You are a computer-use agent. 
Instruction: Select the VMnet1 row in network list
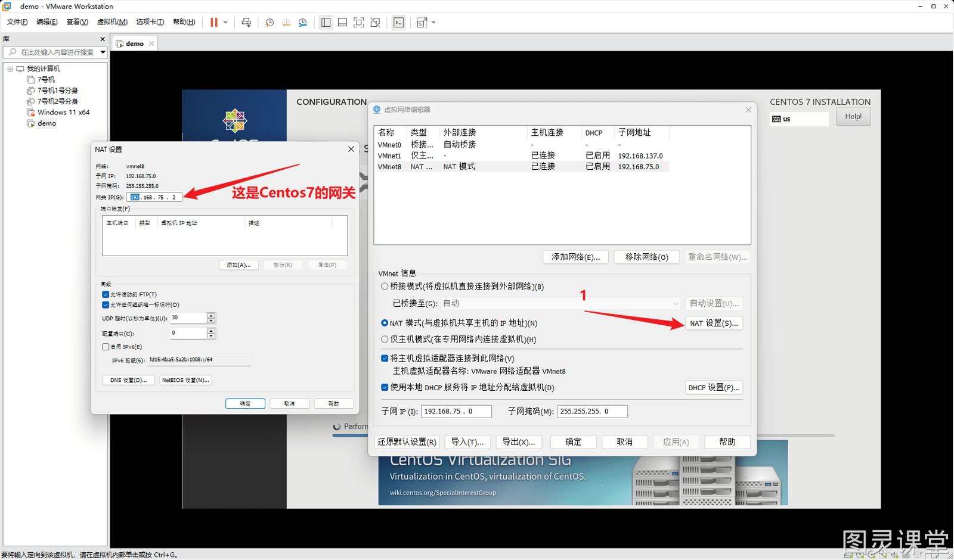pos(522,155)
